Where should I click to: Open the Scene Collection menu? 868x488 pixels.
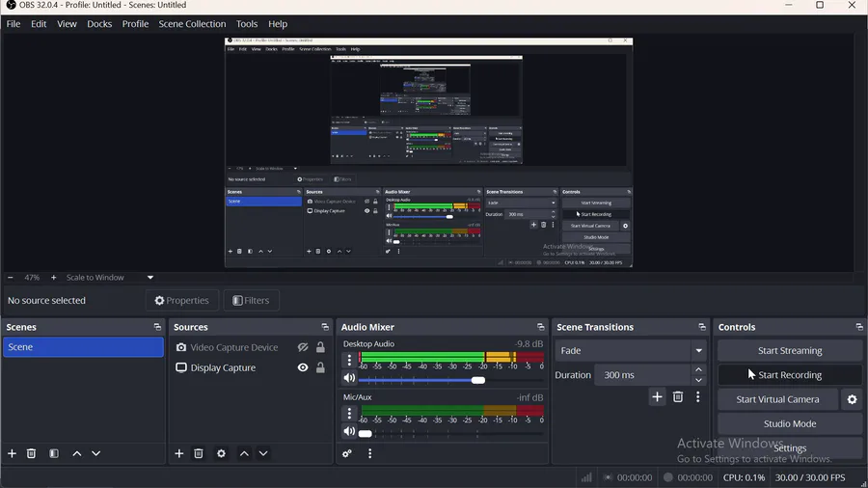point(192,24)
